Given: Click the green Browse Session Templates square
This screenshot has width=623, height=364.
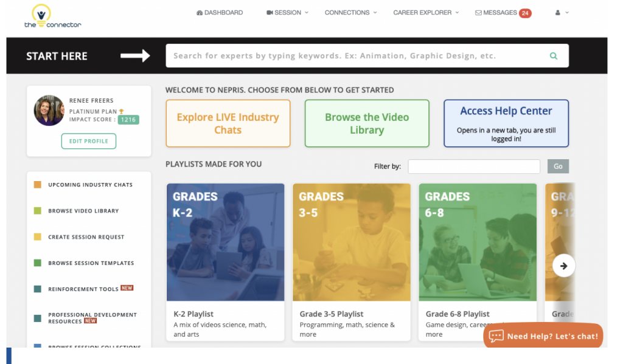Looking at the screenshot, I should pos(38,263).
